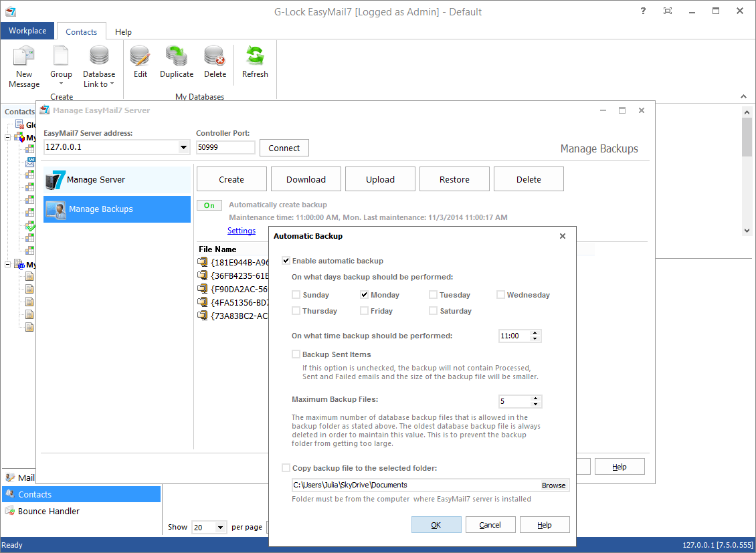Click the backup folder path field

(x=401, y=485)
